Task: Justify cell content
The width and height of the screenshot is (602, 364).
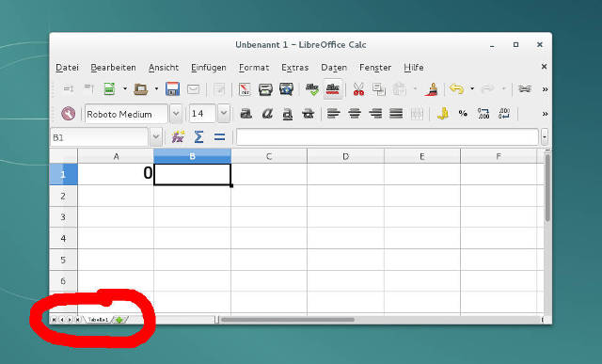Action: 396,114
